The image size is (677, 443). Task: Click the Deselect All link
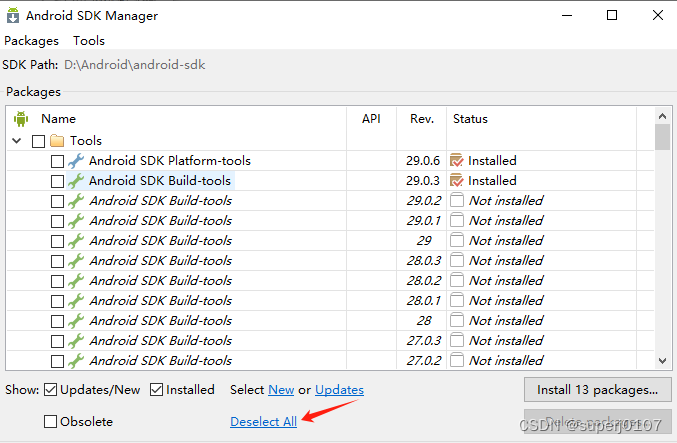tap(263, 422)
